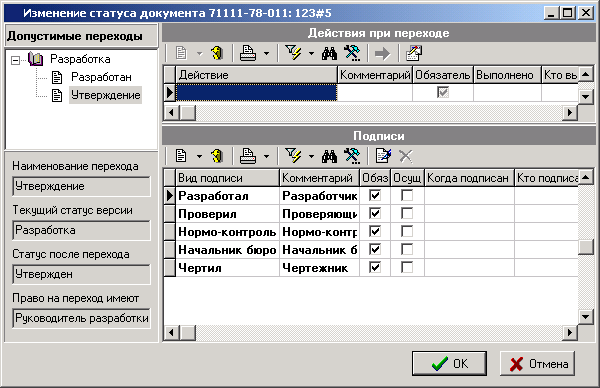Screen dimensions: 600x388
Task: Toggle Обяз checkbox for Нормо-контроль row
Action: tap(375, 231)
